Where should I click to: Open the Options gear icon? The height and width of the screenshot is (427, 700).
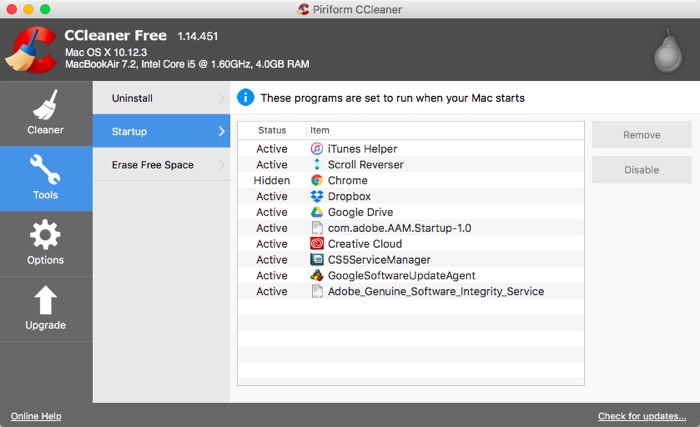(x=45, y=234)
